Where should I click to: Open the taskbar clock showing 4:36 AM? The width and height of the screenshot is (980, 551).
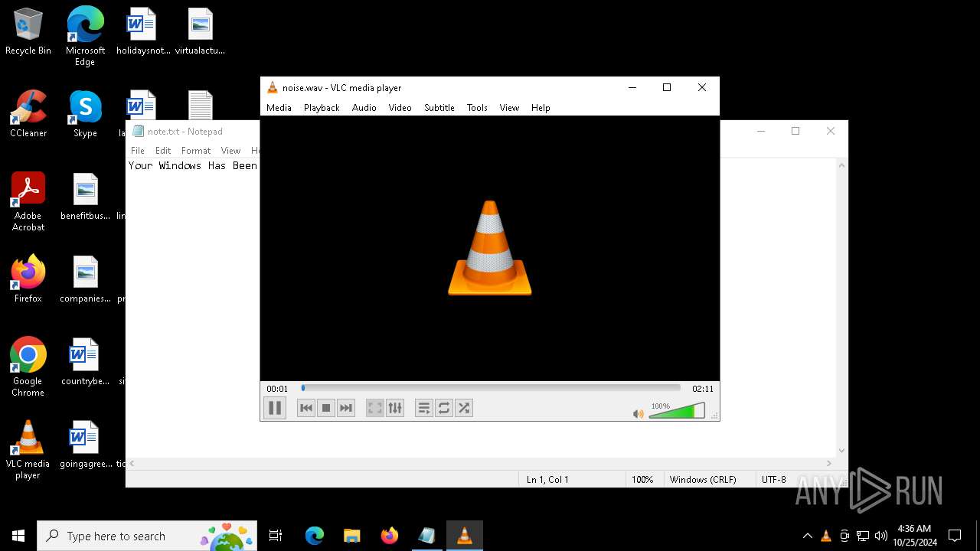(914, 536)
